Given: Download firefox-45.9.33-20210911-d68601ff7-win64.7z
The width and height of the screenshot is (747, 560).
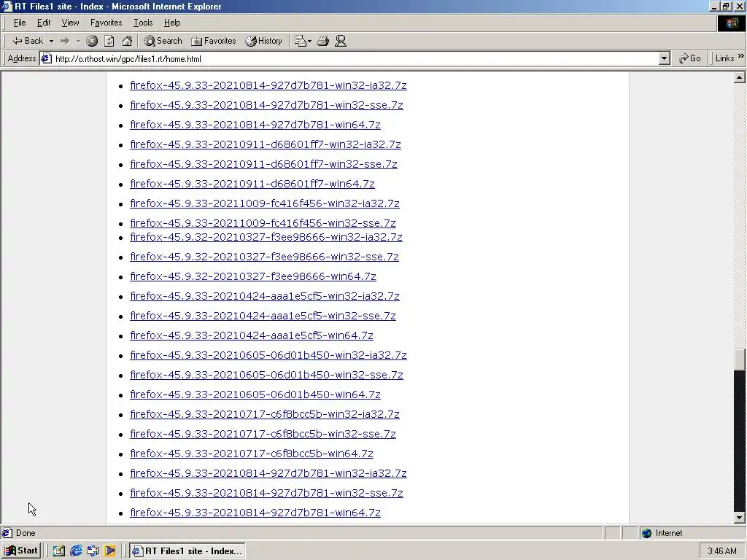Looking at the screenshot, I should tap(252, 184).
